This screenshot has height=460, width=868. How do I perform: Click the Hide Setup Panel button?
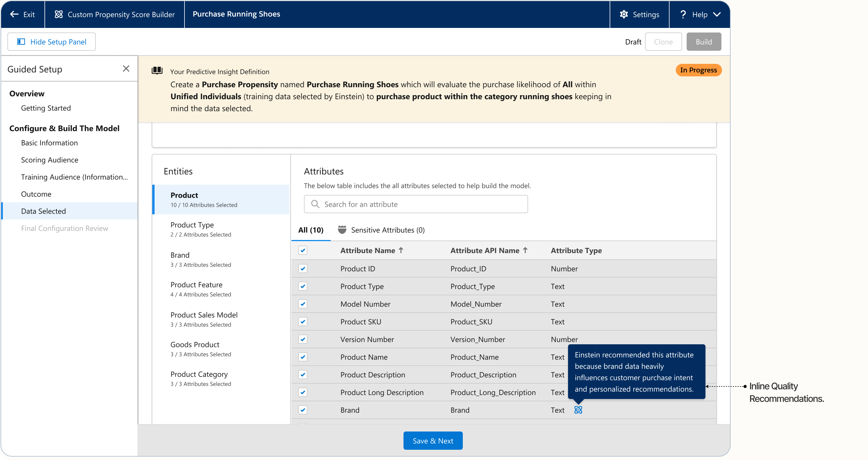[52, 42]
